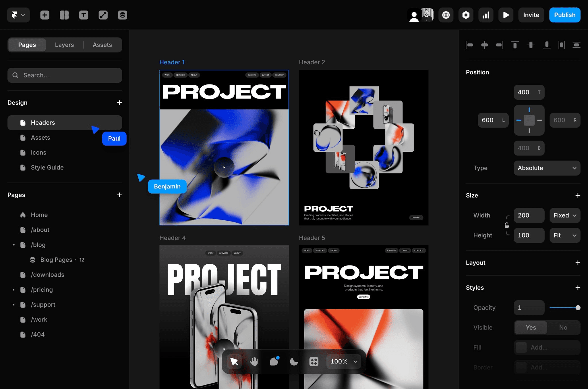Click the Left position field 600
The width and height of the screenshot is (588, 389).
(x=493, y=120)
